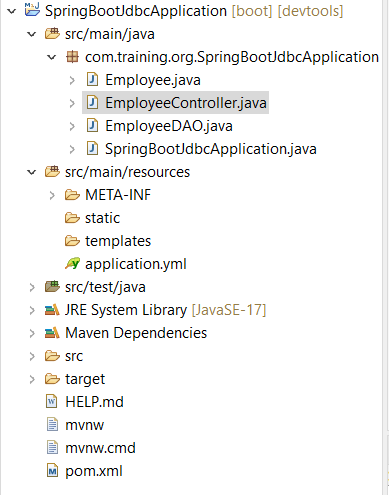Select the mvnw.cmd file name
Viewport: 389px width, 495px height.
tap(100, 448)
